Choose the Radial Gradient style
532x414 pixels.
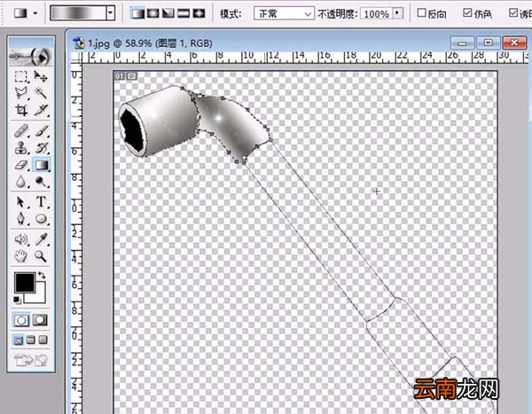153,13
